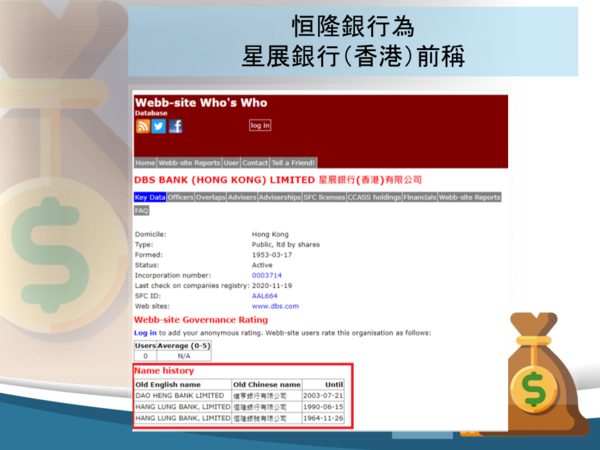This screenshot has width=600, height=450.
Task: Click the Public, ltd by shares value
Action: (286, 245)
